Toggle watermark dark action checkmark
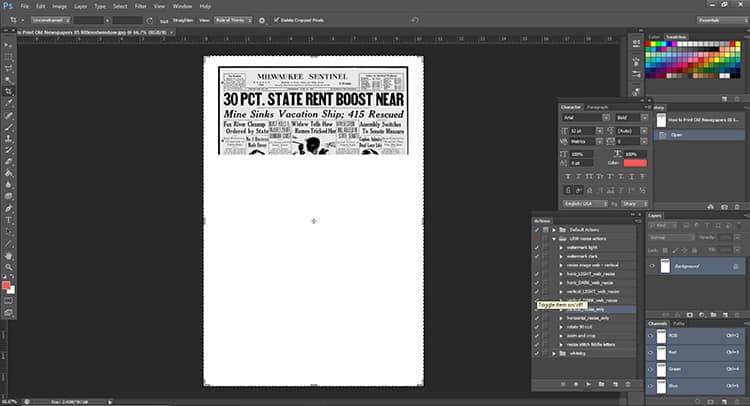 tap(537, 256)
